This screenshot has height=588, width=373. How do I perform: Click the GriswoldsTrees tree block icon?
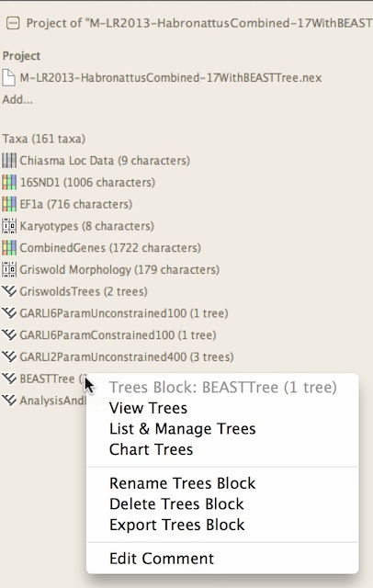[x=9, y=291]
